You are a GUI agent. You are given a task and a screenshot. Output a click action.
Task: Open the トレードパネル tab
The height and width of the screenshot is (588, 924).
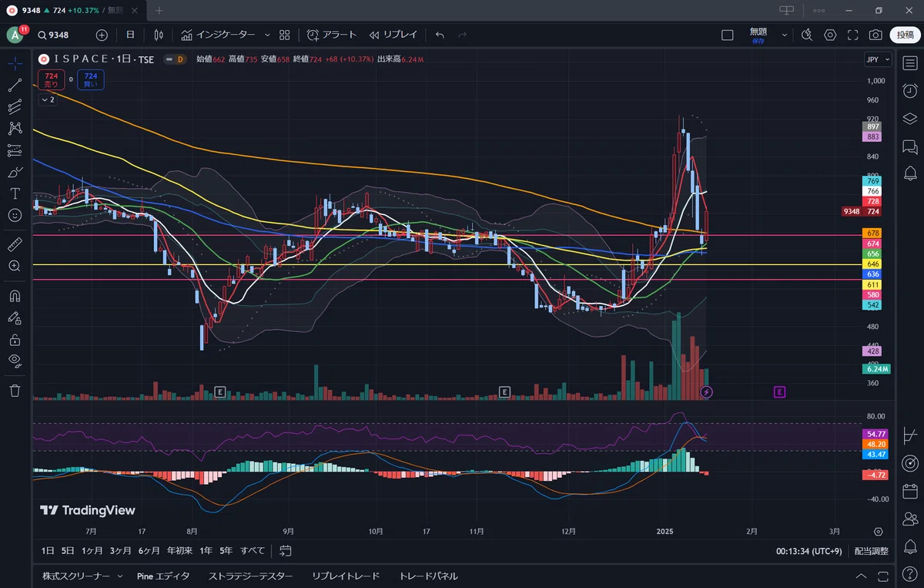[x=428, y=576]
